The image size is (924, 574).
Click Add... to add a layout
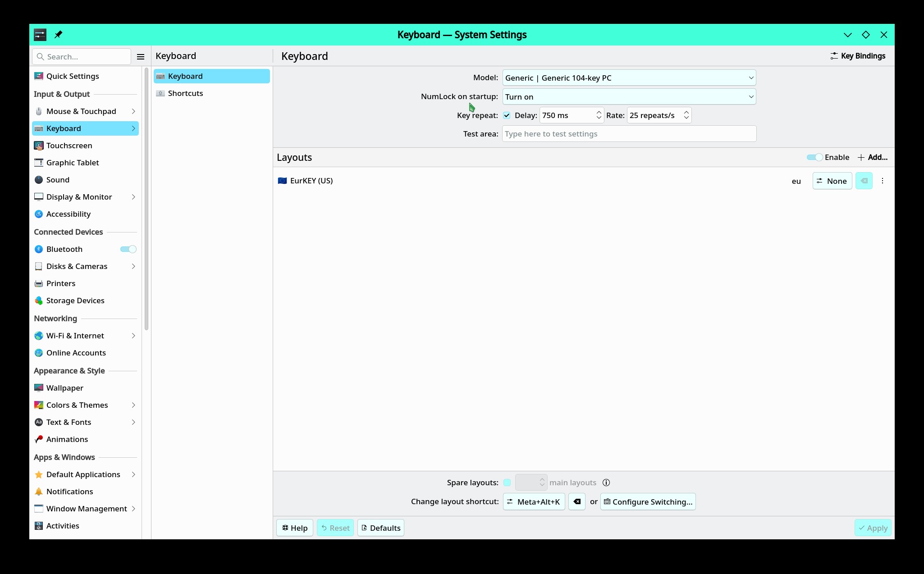click(873, 157)
